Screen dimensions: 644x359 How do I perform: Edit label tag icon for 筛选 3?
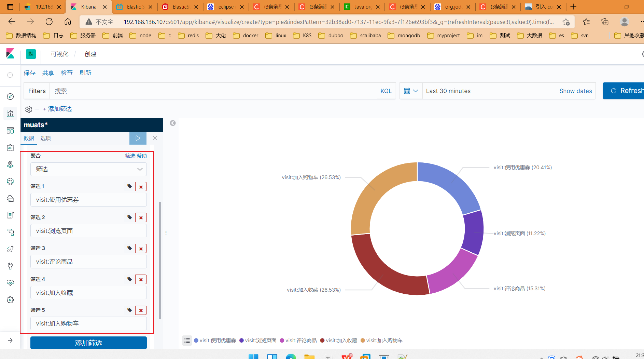129,248
